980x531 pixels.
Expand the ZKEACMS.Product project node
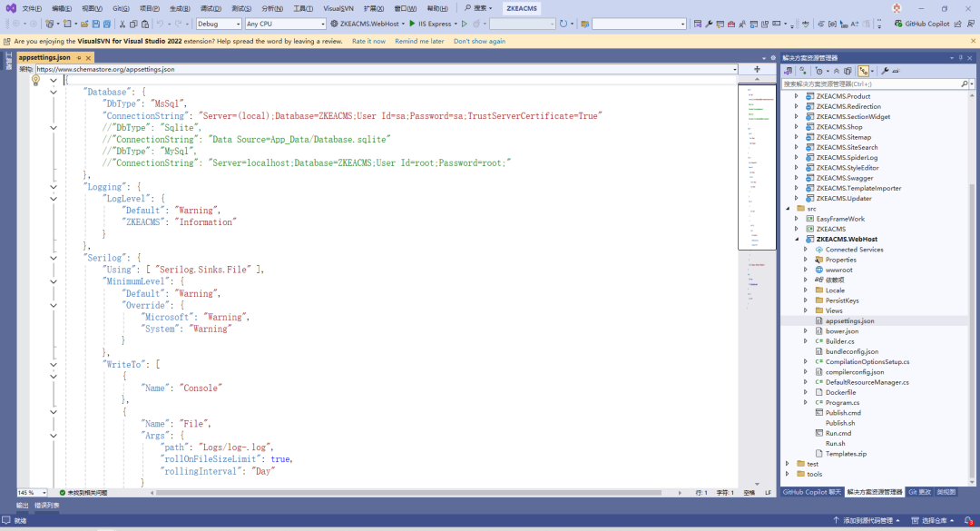pos(797,96)
